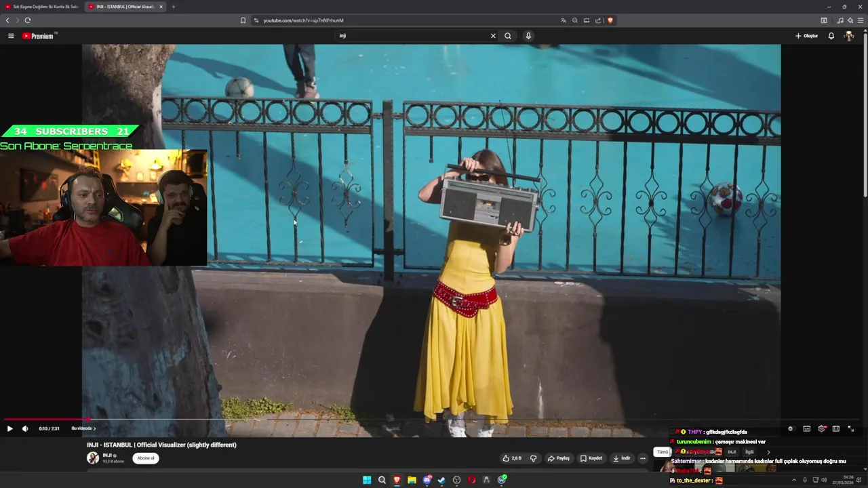Play the video with the play button

click(x=9, y=428)
